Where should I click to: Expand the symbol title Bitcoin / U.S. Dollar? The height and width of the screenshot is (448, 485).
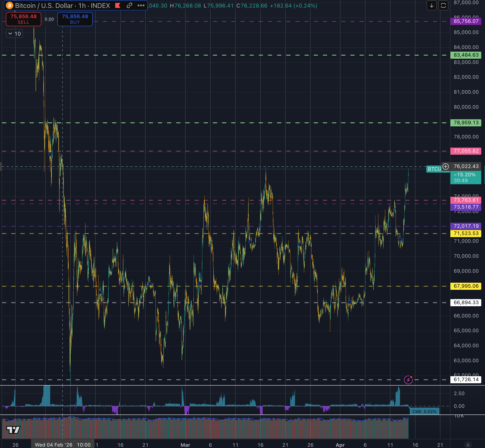pyautogui.click(x=44, y=5)
